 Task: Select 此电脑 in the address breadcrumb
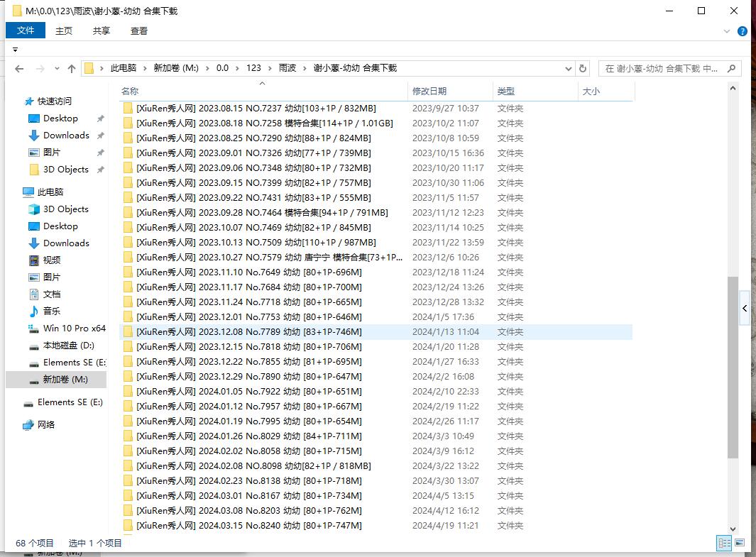coord(124,68)
